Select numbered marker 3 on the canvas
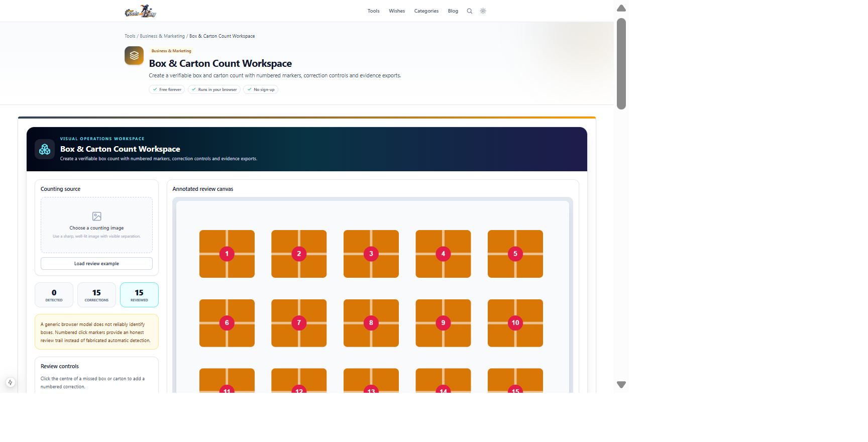This screenshot has width=868, height=442. pos(371,254)
